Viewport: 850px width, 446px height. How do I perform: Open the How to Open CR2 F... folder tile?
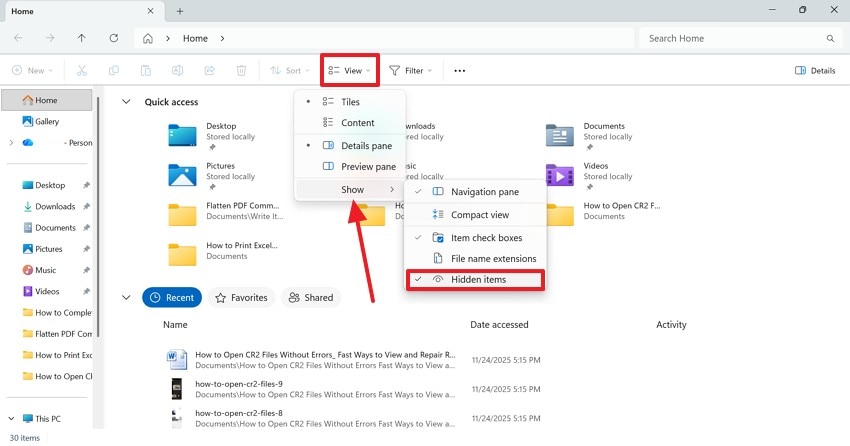tap(603, 215)
